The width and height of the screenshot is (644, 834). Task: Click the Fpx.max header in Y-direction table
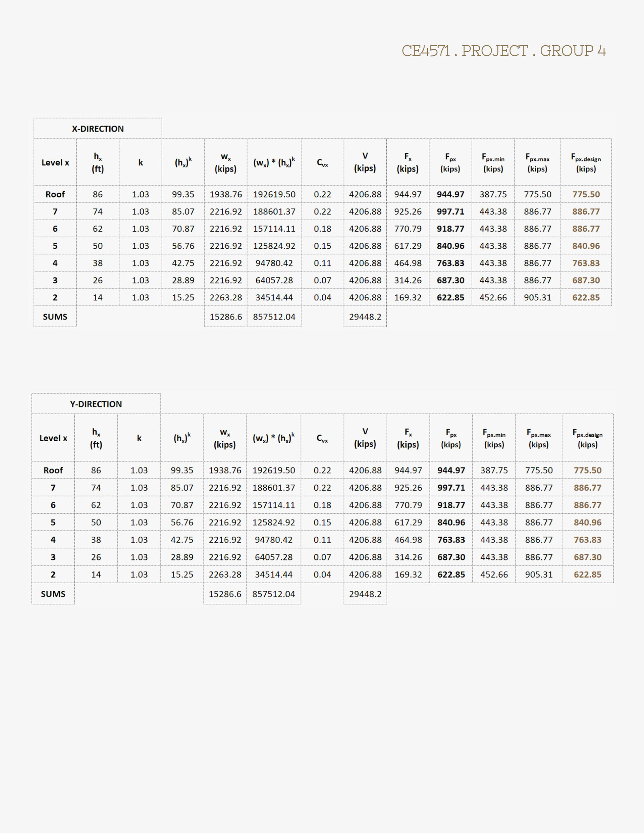point(539,438)
